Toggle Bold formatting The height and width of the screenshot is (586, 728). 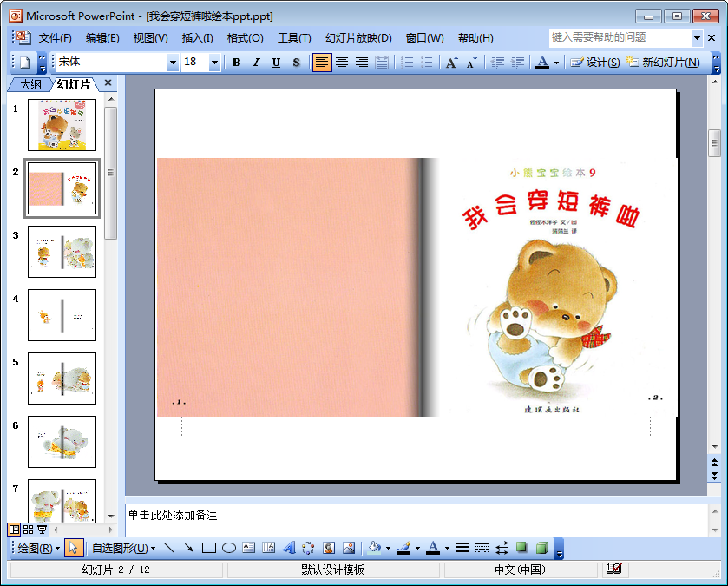click(236, 63)
